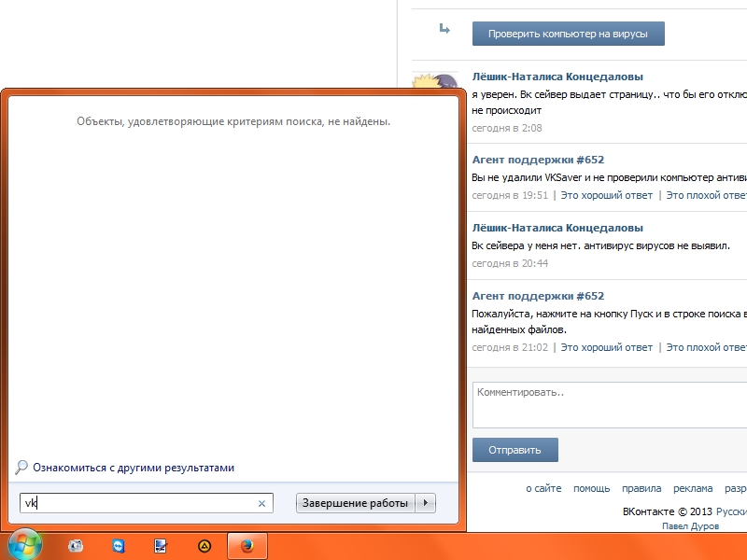747x560 pixels.
Task: Click the сегодня в 21:02 timestamp
Action: [x=510, y=347]
